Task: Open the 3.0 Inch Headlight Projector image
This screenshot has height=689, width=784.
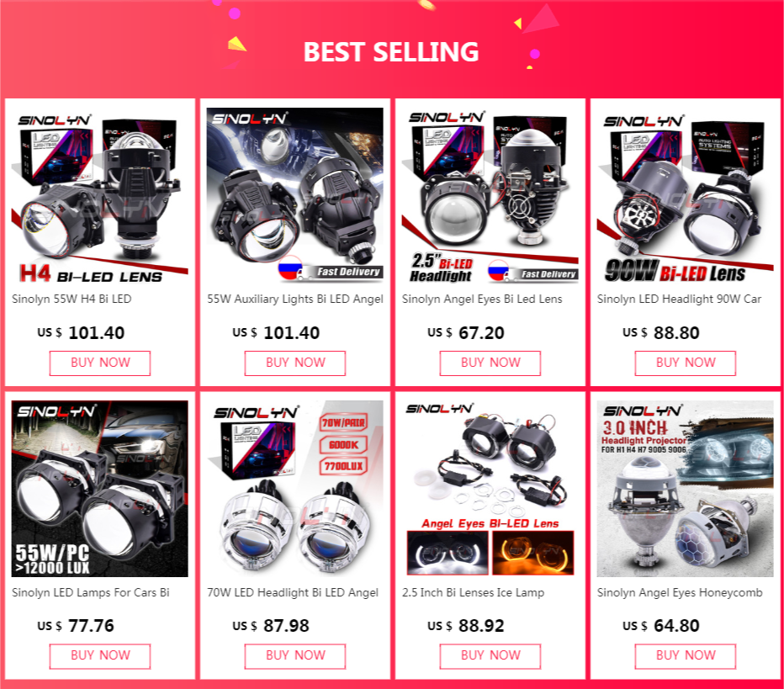Action: tap(685, 489)
